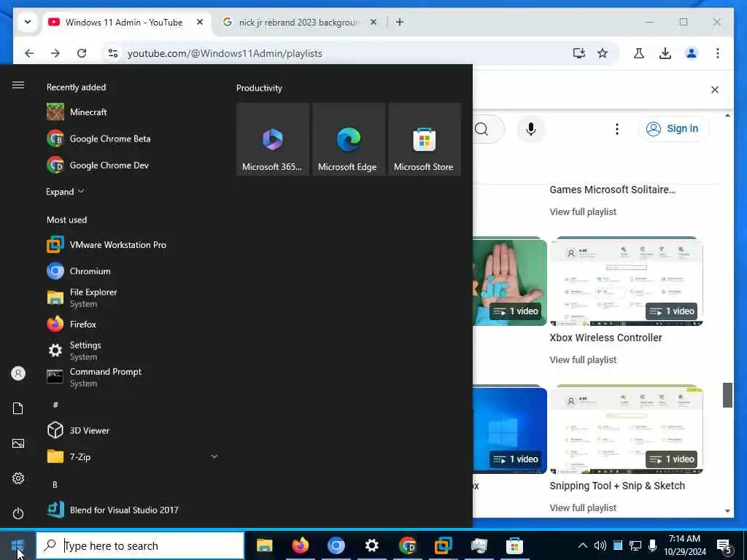The width and height of the screenshot is (747, 560).
Task: Open Chromium on the taskbar
Action: (336, 545)
